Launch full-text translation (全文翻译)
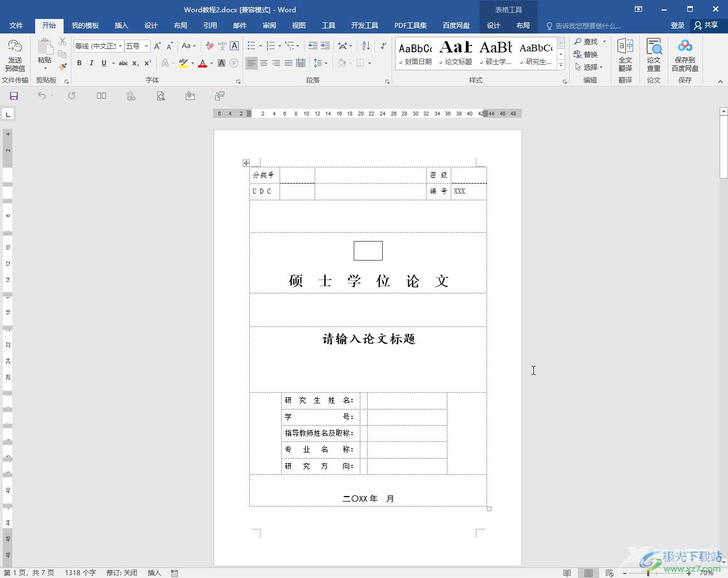Image resolution: width=728 pixels, height=578 pixels. click(x=625, y=55)
